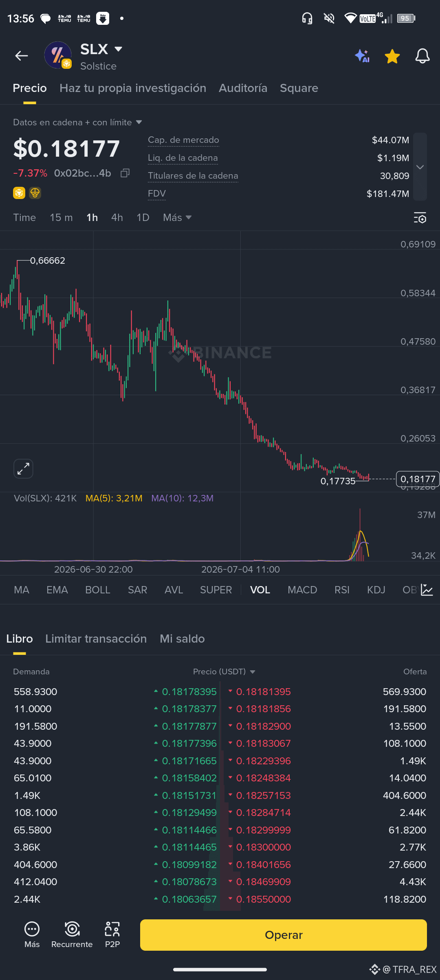Select 1D interval

[x=143, y=218]
